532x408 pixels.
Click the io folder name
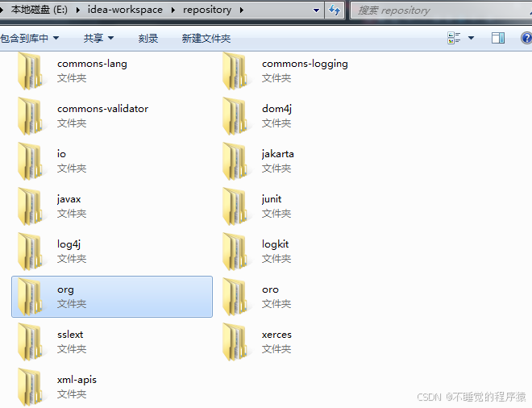pyautogui.click(x=61, y=154)
